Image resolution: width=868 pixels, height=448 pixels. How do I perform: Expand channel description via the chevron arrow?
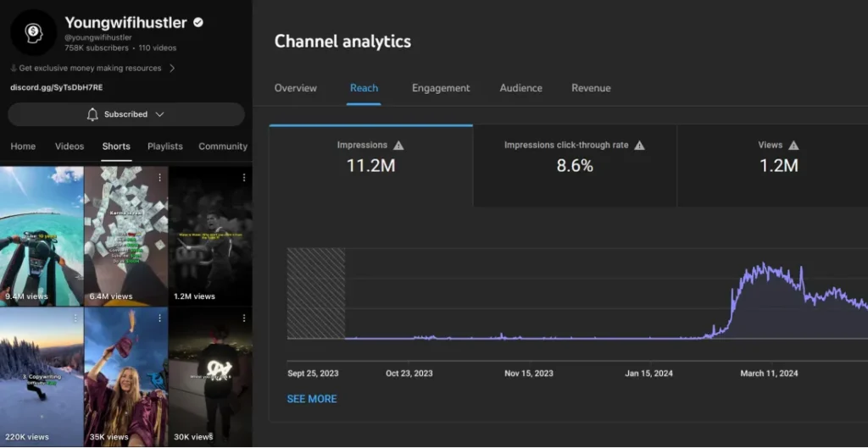pos(172,68)
